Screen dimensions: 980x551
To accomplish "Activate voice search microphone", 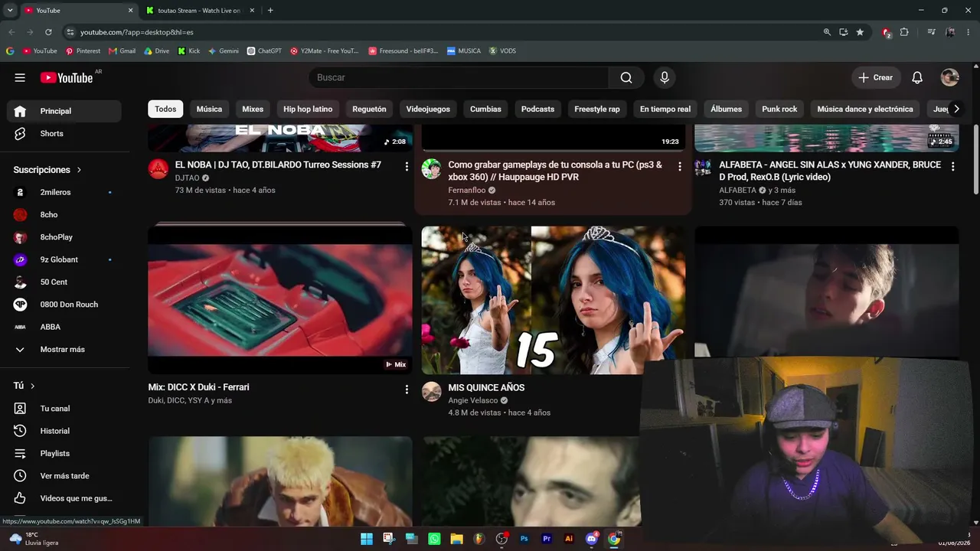I will pyautogui.click(x=665, y=77).
